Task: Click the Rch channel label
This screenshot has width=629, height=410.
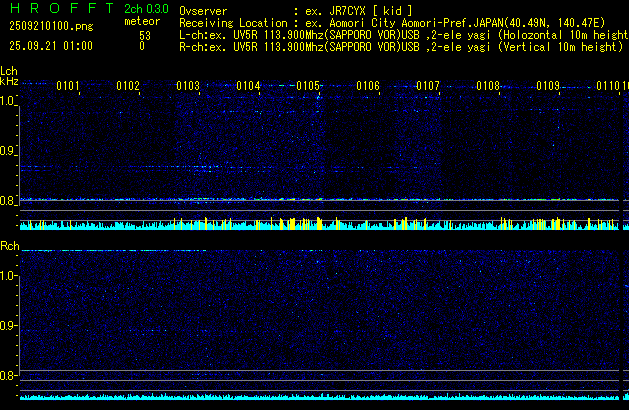Action: [x=9, y=245]
